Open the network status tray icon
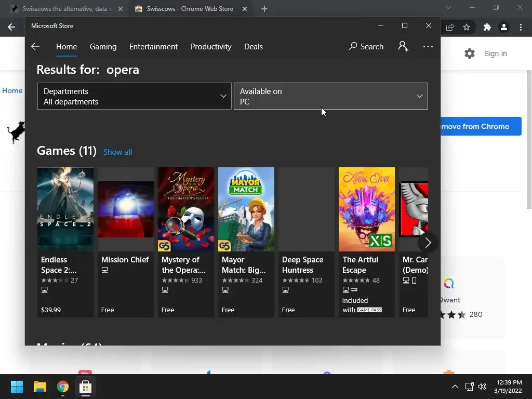532x399 pixels. pyautogui.click(x=470, y=387)
